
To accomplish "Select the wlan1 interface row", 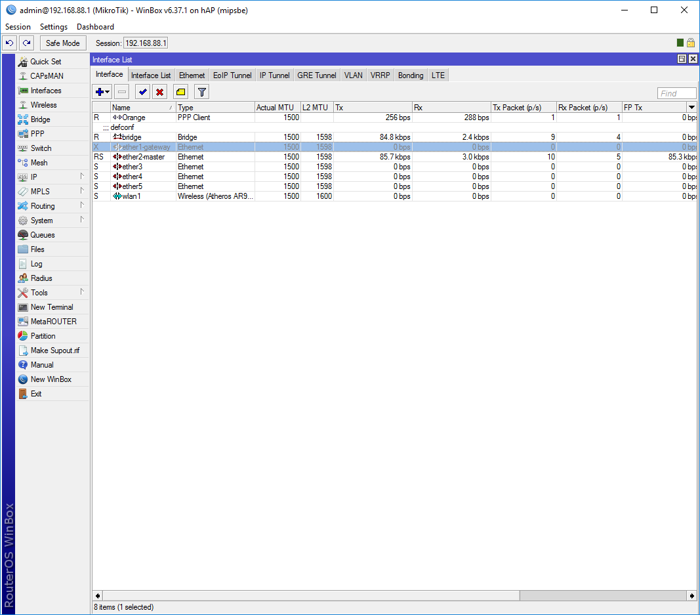I will pos(395,196).
